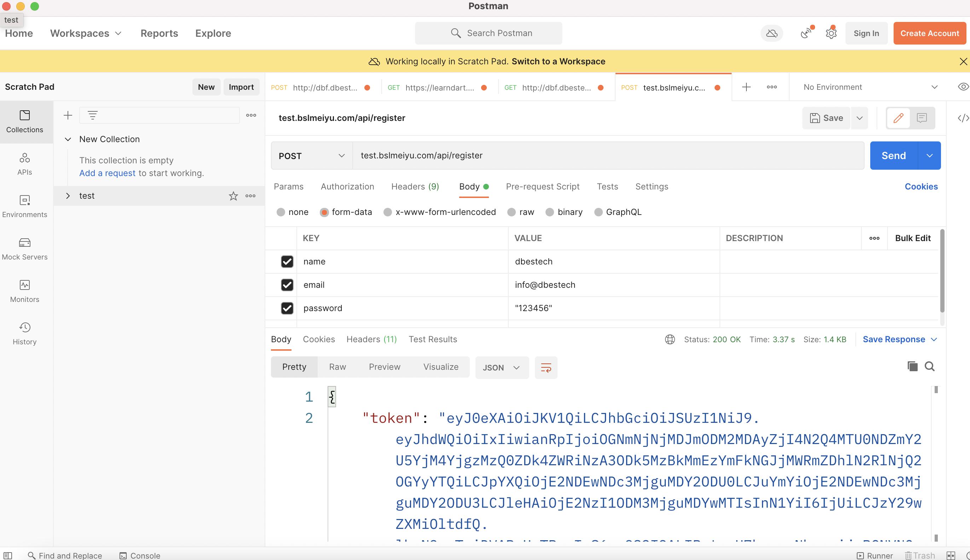The height and width of the screenshot is (560, 970).
Task: Select the GraphQL body type
Action: (598, 212)
